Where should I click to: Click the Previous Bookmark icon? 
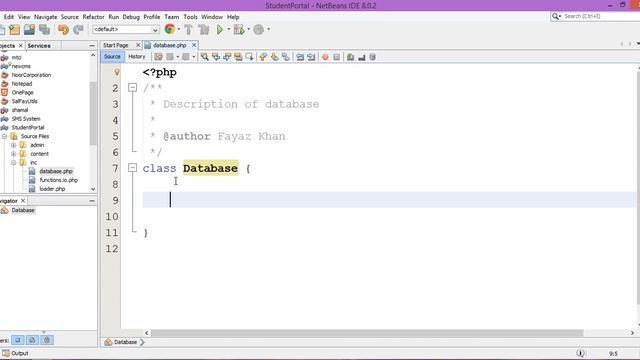(263, 57)
